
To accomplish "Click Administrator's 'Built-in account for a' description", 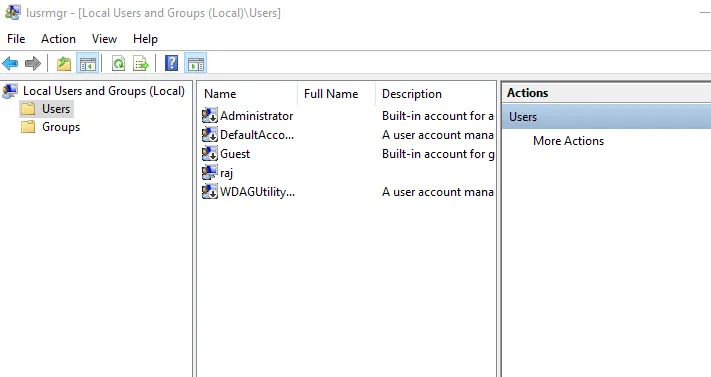I will point(438,116).
